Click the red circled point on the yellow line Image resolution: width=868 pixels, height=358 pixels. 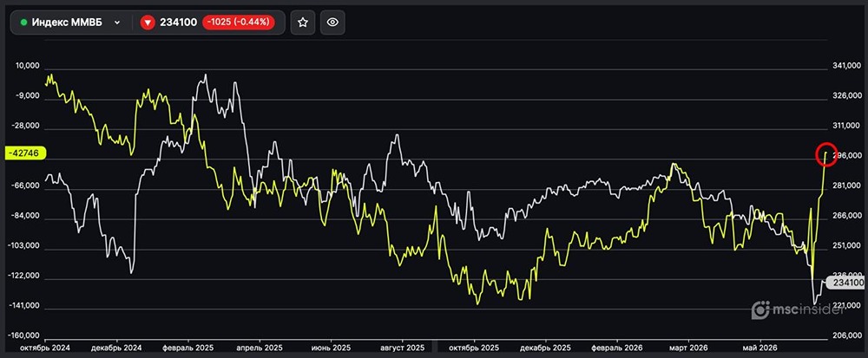click(x=825, y=154)
